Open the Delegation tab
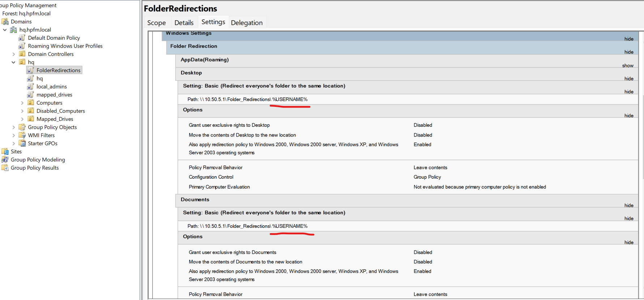 click(247, 23)
